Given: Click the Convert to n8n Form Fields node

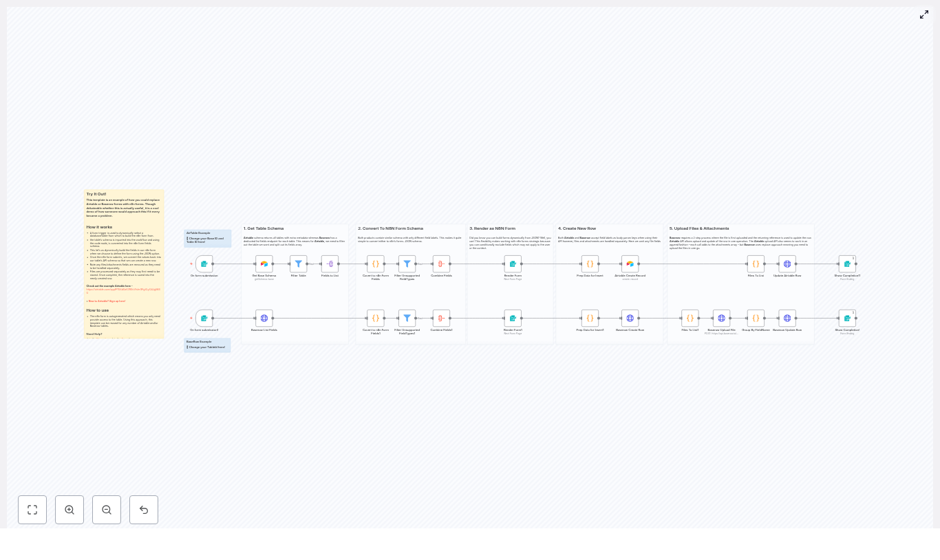Looking at the screenshot, I should pos(375,263).
